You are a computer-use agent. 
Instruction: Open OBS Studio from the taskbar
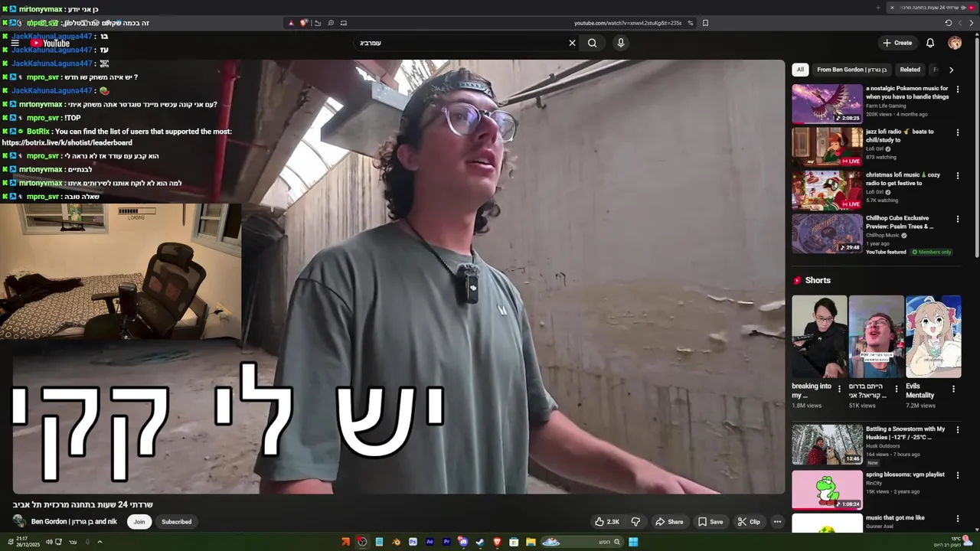[361, 542]
